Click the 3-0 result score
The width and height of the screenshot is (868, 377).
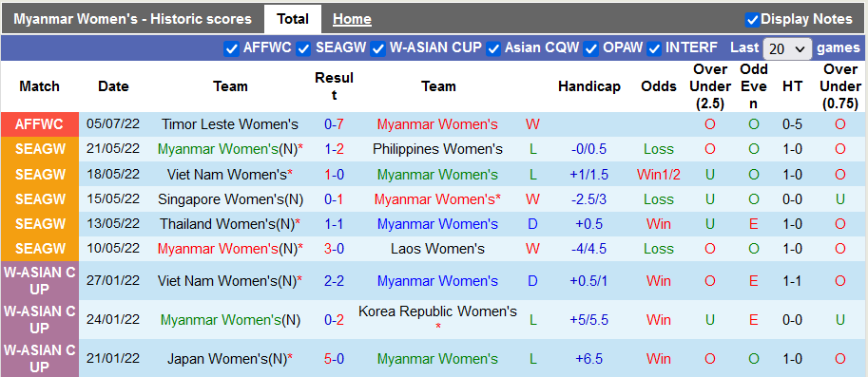coord(335,250)
